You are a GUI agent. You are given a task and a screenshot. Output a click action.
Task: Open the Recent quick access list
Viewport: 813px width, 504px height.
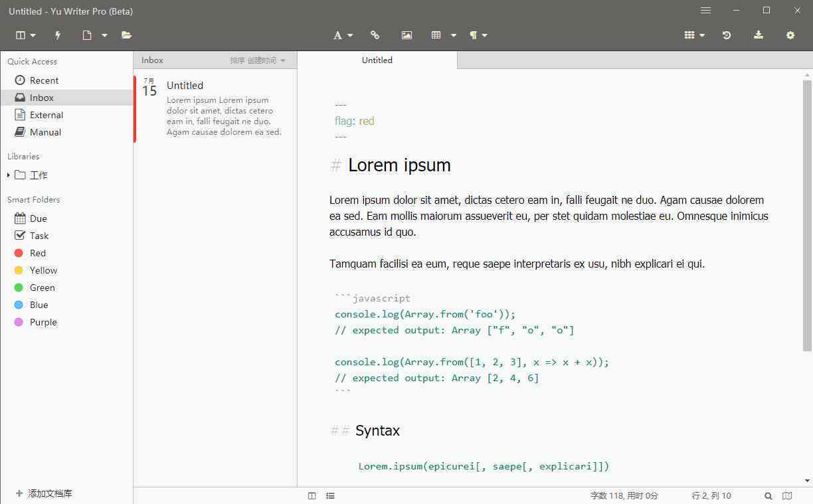tap(66, 80)
